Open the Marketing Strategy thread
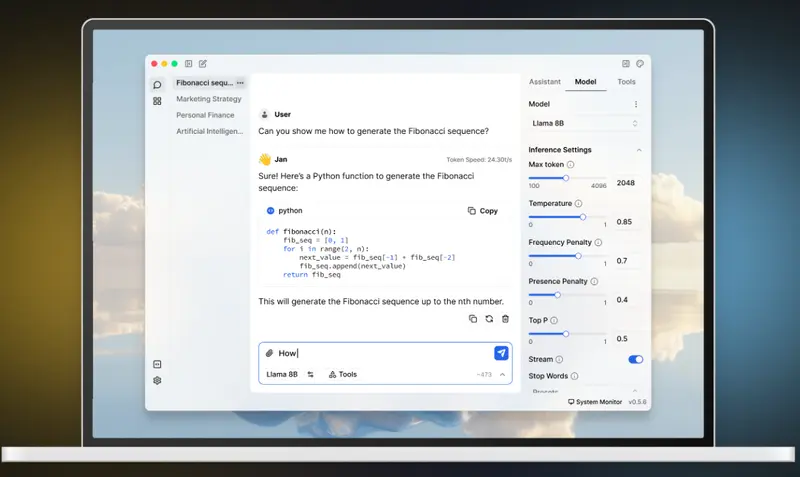This screenshot has height=477, width=800. (x=209, y=99)
